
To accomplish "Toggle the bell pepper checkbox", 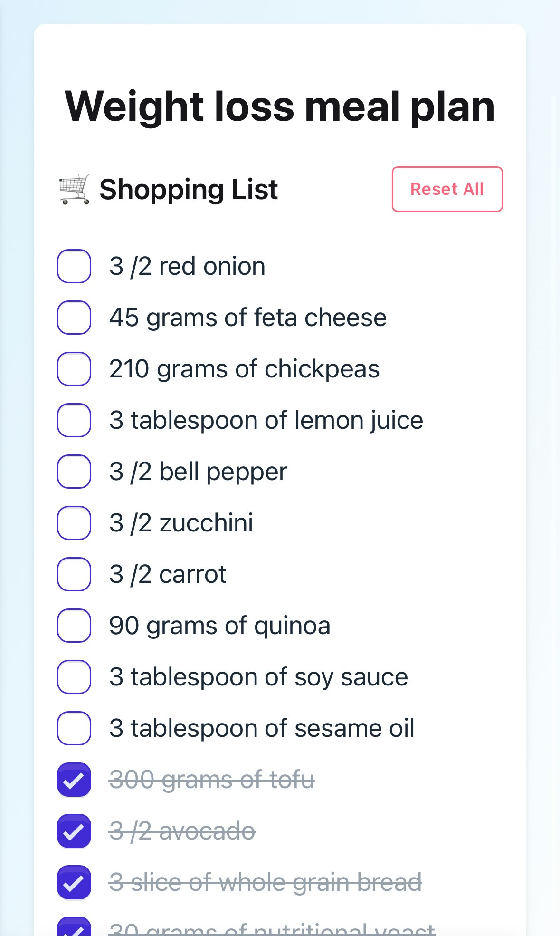I will (74, 472).
